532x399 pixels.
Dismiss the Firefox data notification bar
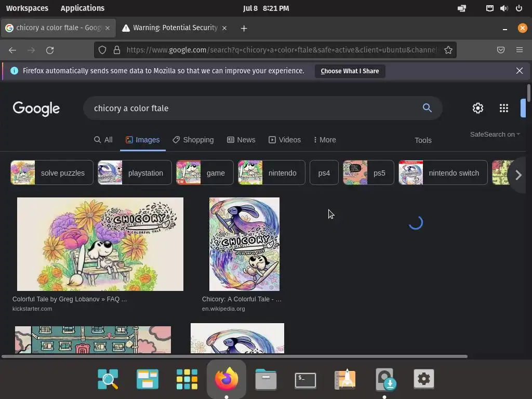(x=520, y=71)
